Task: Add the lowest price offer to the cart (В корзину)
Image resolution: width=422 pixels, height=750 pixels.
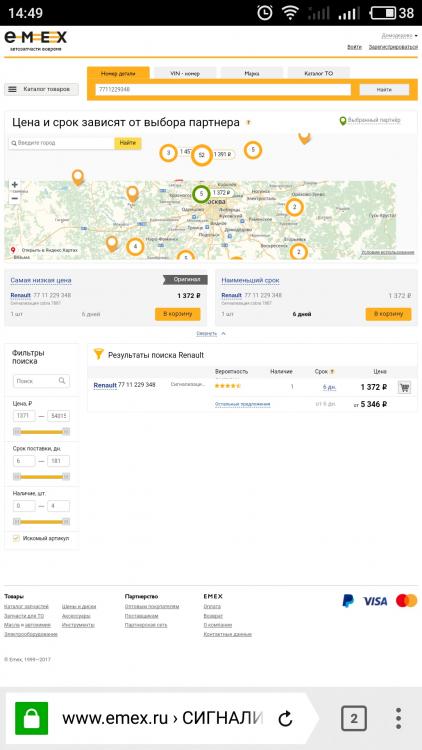Action: tap(178, 314)
